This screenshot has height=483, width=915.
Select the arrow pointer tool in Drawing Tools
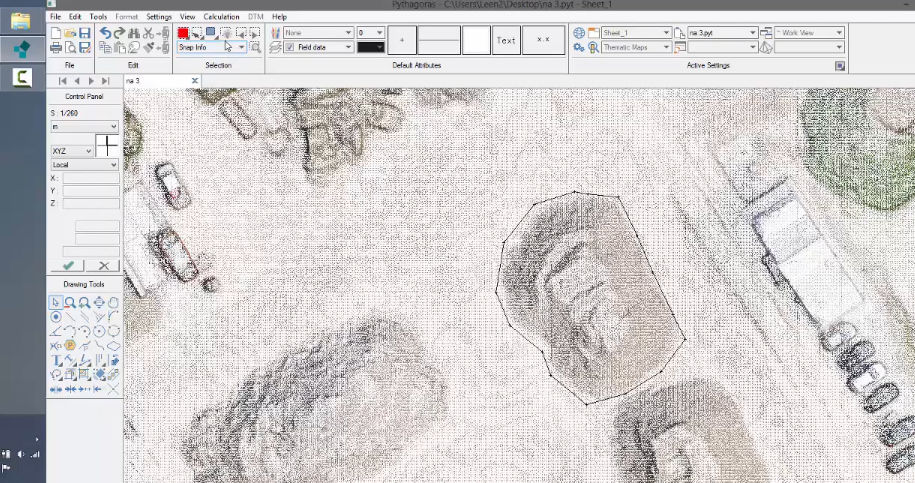click(55, 302)
